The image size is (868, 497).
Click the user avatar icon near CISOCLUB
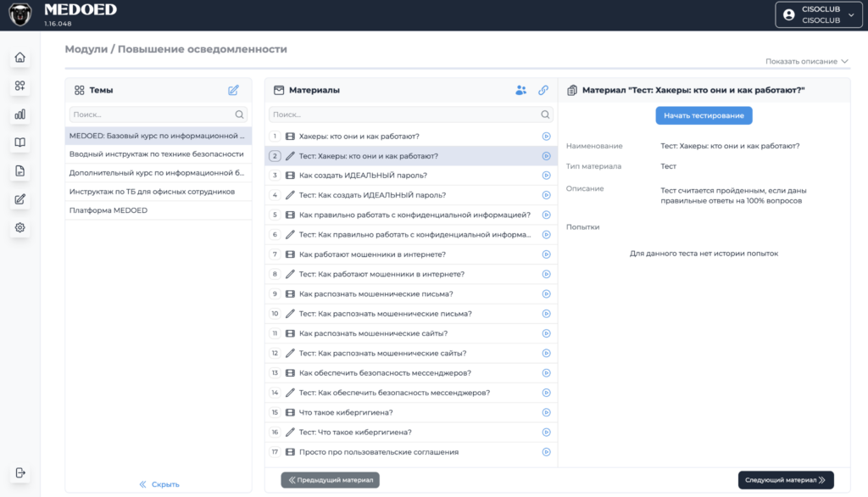pos(789,15)
